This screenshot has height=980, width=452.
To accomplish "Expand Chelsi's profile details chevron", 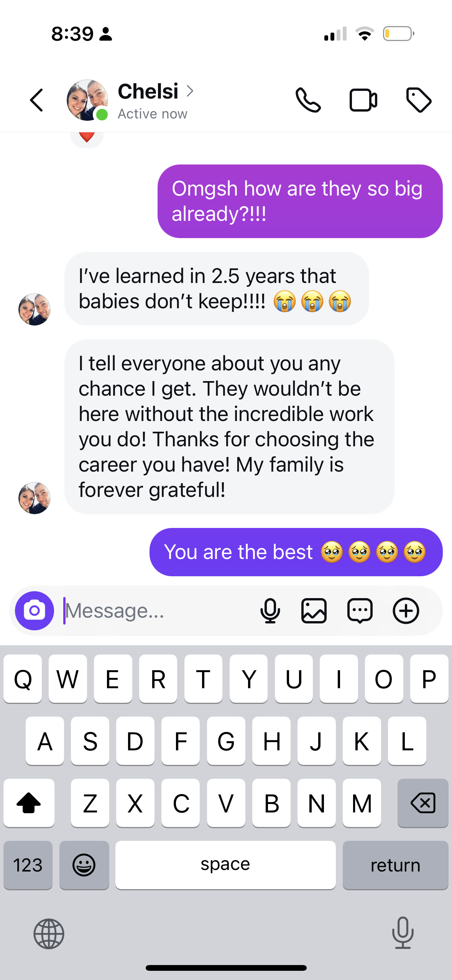I will pos(190,91).
